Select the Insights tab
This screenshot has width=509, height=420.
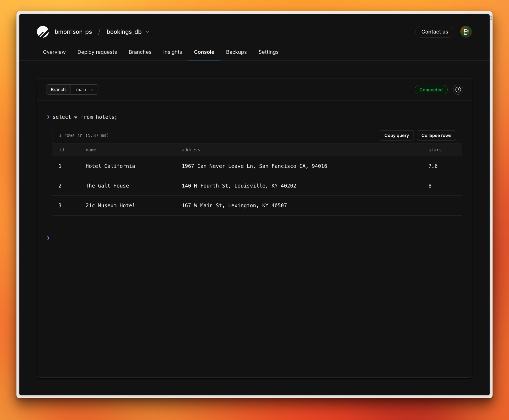(x=172, y=52)
